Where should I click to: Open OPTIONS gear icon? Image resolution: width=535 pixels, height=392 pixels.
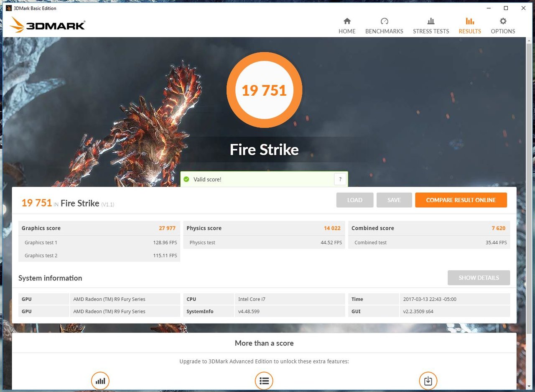[x=503, y=21]
